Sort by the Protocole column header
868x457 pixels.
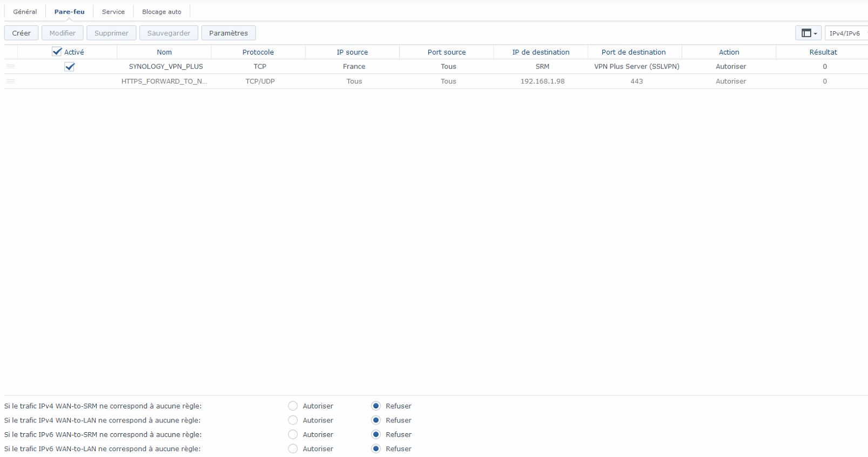coord(258,52)
